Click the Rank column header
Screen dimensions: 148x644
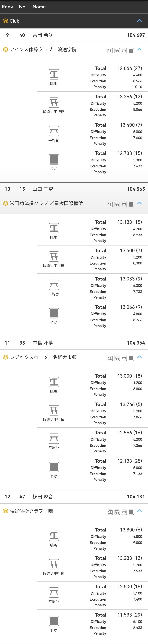click(x=7, y=7)
